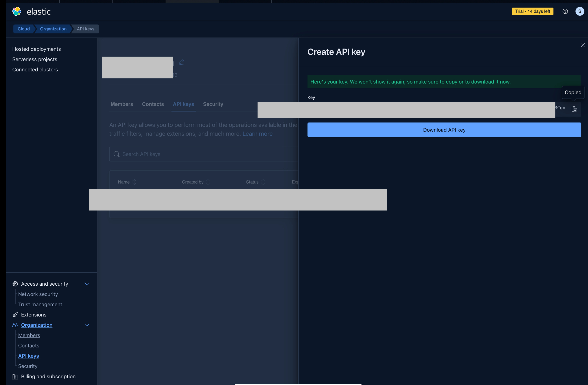Open the help menu via question mark icon
Image resolution: width=588 pixels, height=385 pixels.
coord(565,11)
